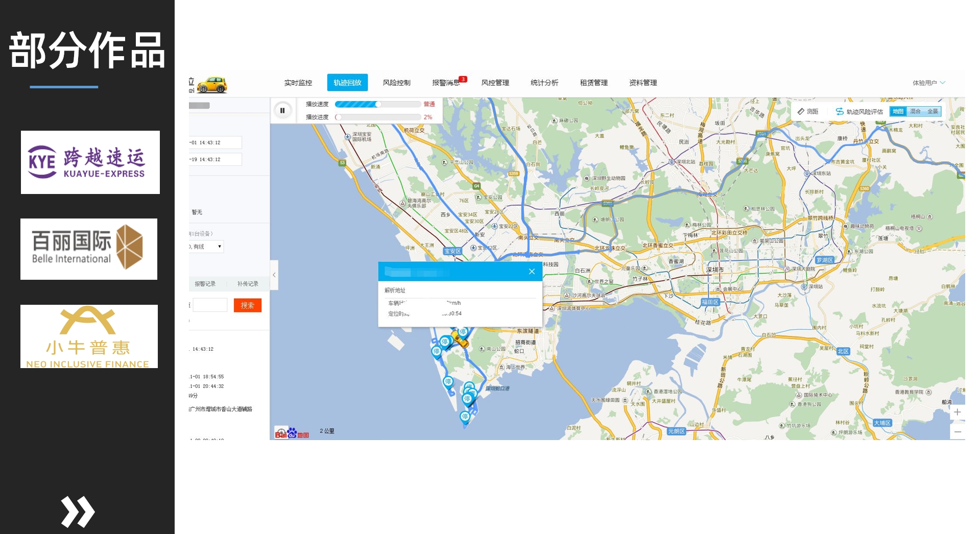Switch map view to 地图

[898, 111]
